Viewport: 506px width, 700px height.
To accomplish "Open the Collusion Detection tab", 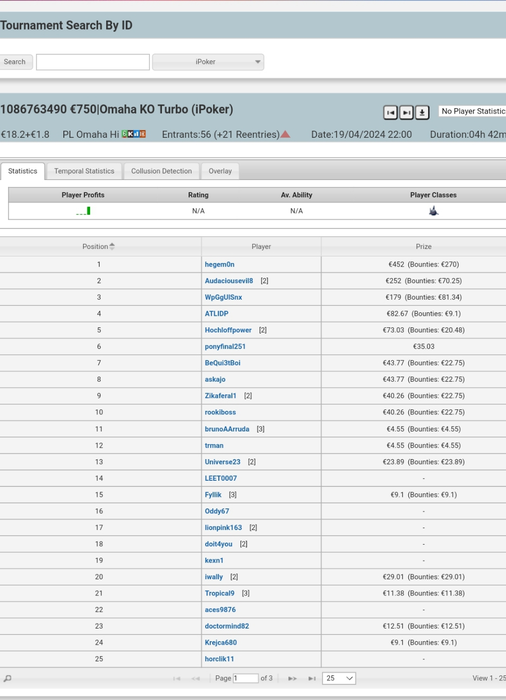I will pyautogui.click(x=161, y=171).
